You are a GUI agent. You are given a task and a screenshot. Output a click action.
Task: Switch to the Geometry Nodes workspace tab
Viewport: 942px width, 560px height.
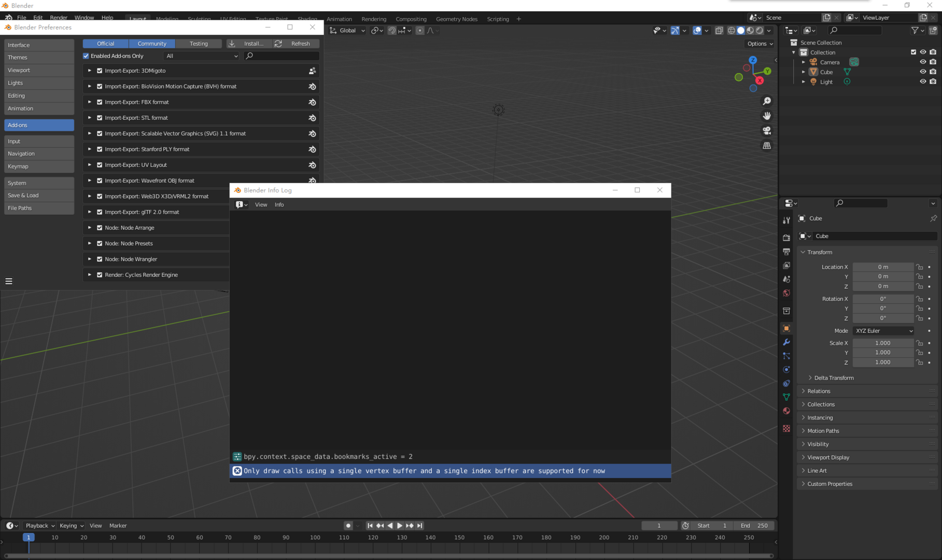(x=457, y=19)
